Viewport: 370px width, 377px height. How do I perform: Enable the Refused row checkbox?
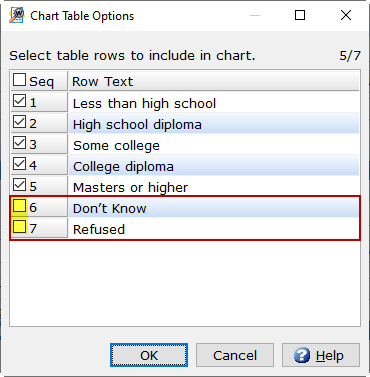[19, 227]
